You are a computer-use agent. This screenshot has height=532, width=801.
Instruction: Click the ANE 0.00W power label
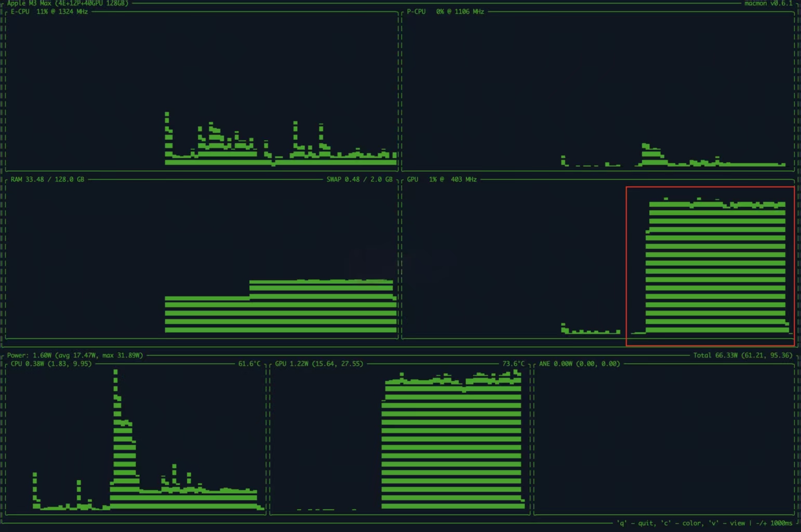point(579,364)
